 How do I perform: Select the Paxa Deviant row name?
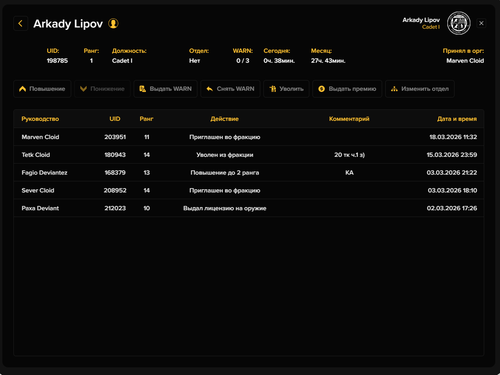(40, 208)
